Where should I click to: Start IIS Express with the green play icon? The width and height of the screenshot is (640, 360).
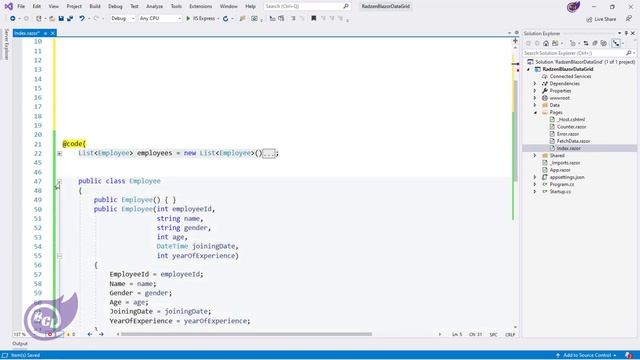tap(188, 18)
